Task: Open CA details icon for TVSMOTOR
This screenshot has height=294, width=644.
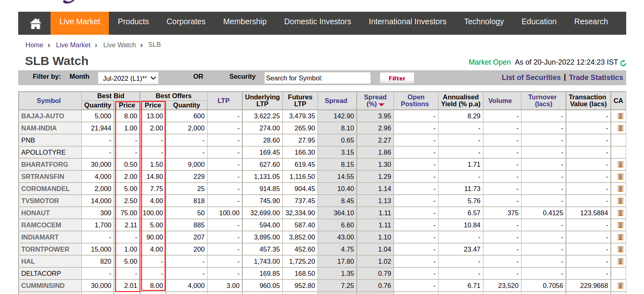Action: [620, 201]
